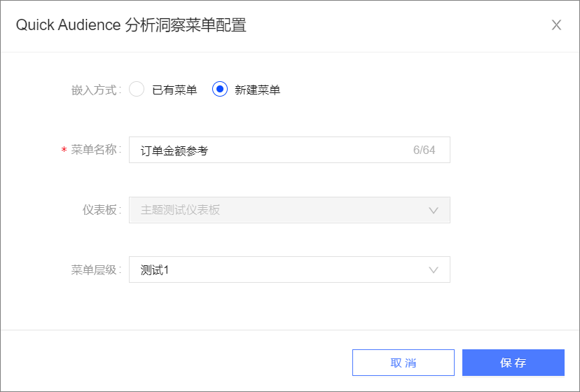Click the chevron arrow in 菜单层级 dropdown

tap(433, 270)
